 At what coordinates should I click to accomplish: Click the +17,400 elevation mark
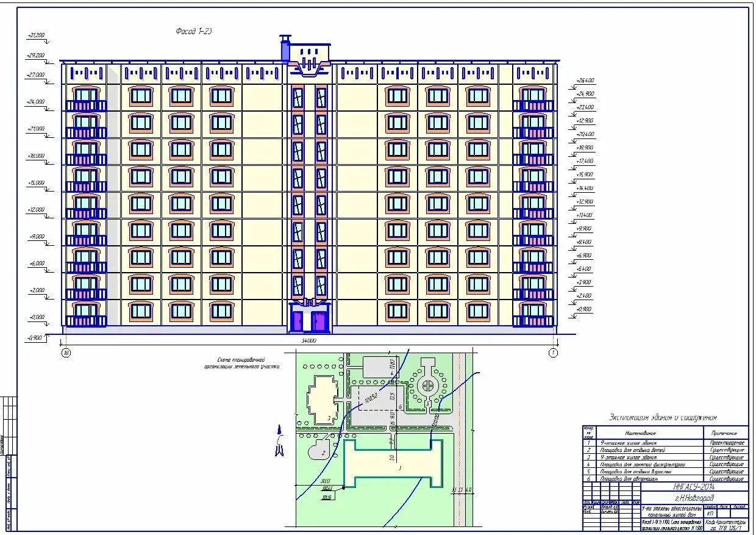tap(585, 161)
